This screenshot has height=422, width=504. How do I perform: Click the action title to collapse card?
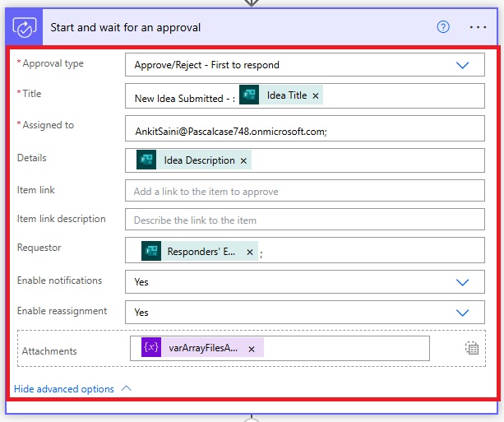pyautogui.click(x=126, y=27)
